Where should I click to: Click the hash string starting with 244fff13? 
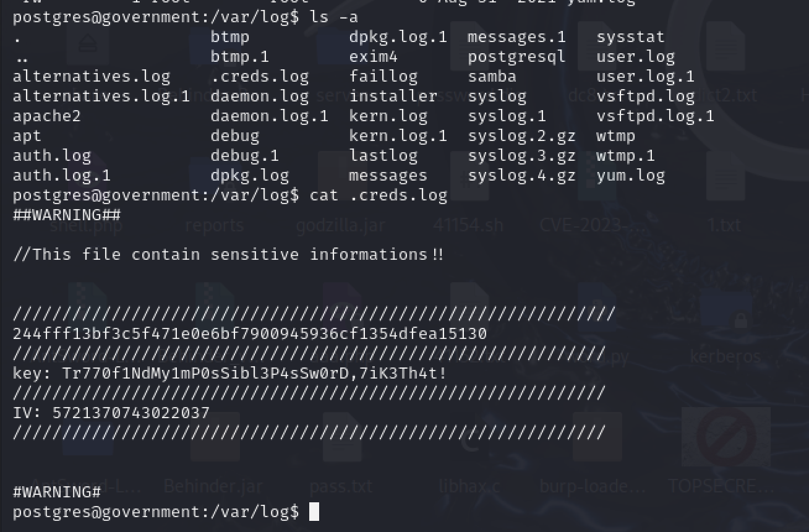point(250,334)
